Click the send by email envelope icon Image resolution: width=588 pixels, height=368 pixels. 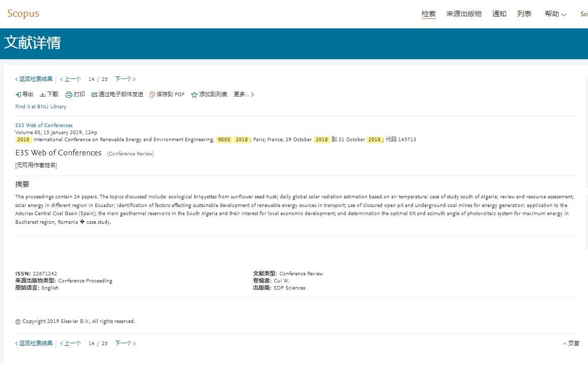click(x=94, y=95)
